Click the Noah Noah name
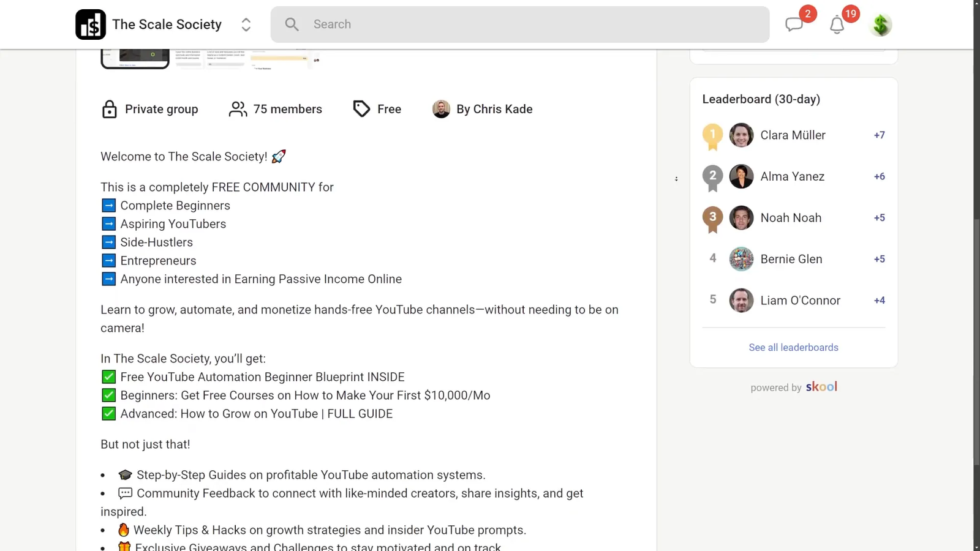This screenshot has height=551, width=980. [x=791, y=217]
